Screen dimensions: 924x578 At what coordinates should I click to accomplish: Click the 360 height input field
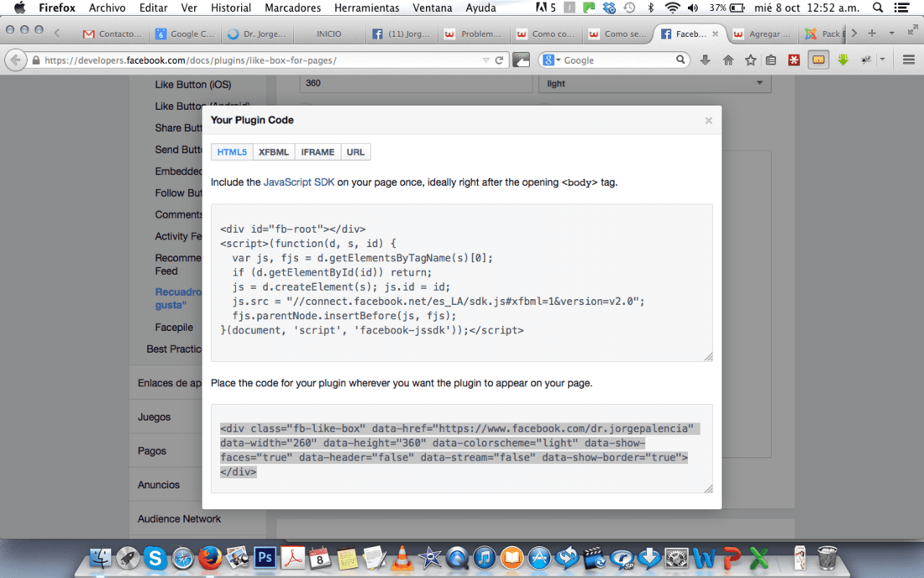click(x=416, y=83)
